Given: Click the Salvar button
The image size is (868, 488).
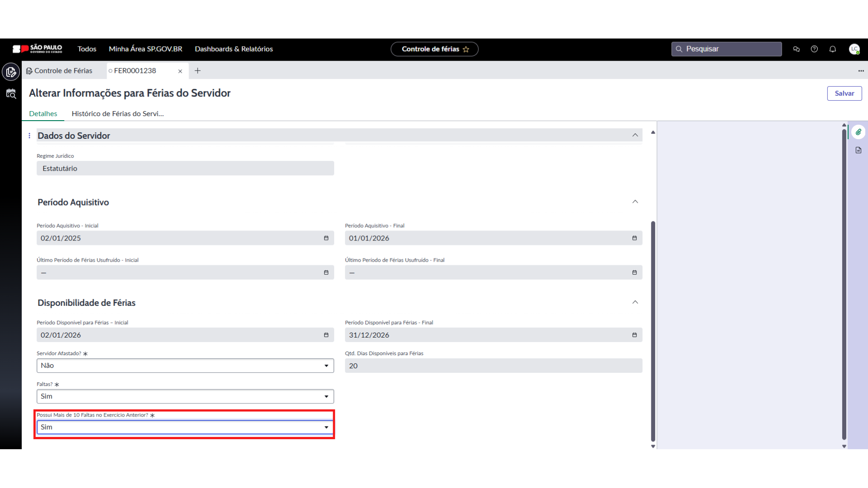Looking at the screenshot, I should click(x=844, y=94).
